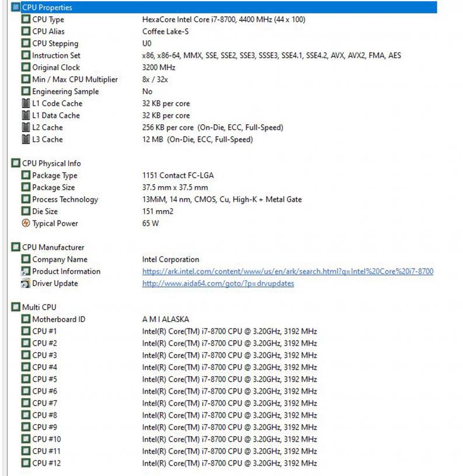The image size is (463, 476).
Task: Open the aida64.com driver updates link
Action: click(x=218, y=283)
